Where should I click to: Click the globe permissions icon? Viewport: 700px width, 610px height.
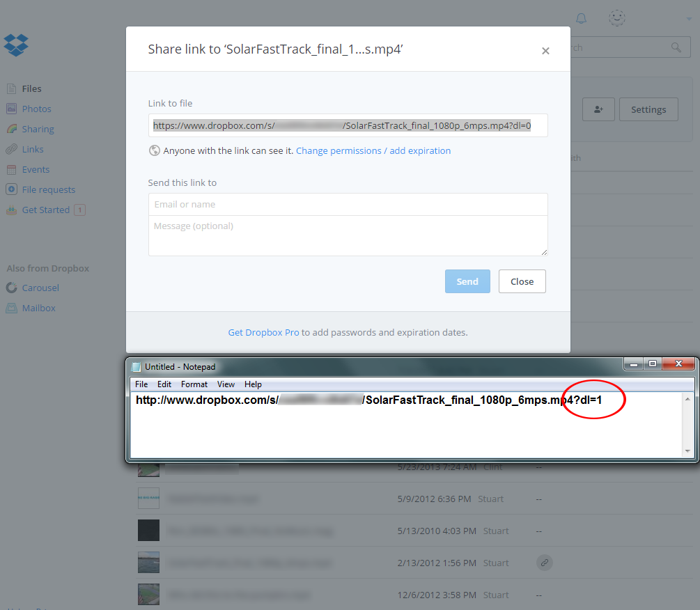click(154, 151)
